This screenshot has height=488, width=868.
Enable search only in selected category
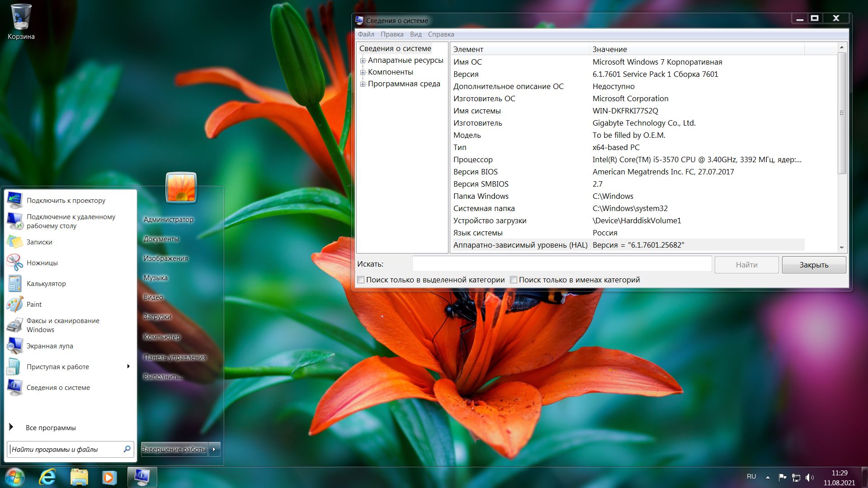[361, 280]
